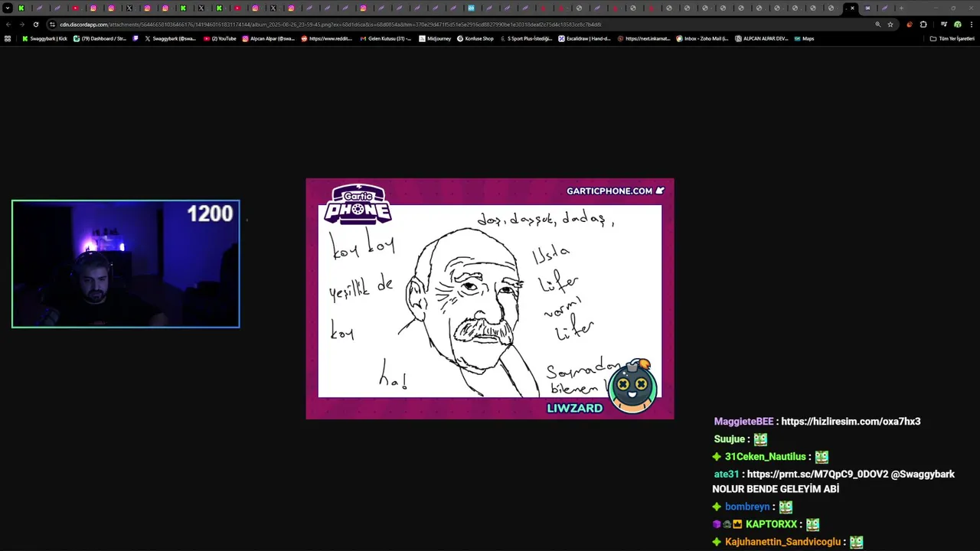Open the Gelen Kutusu (31) Gmail bookmark
This screenshot has height=551, width=980.
click(x=385, y=38)
